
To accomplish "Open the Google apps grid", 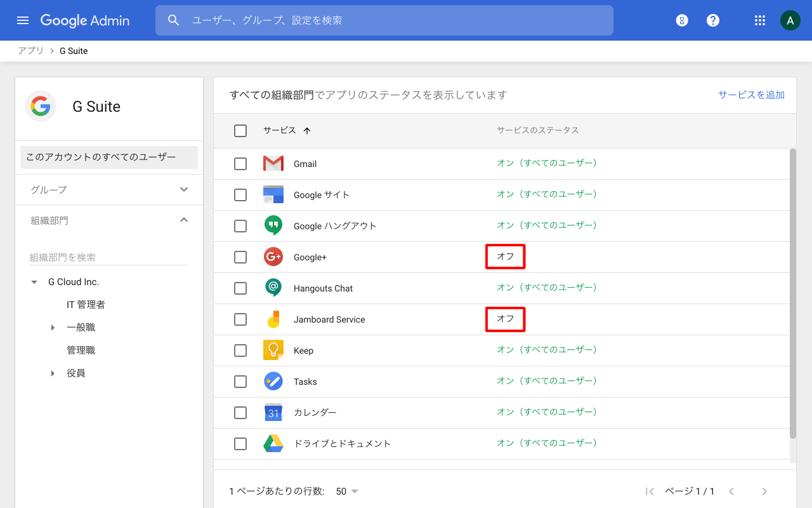I will click(760, 20).
